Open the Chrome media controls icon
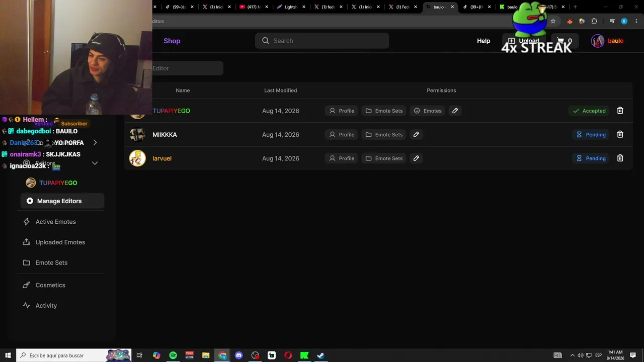The height and width of the screenshot is (362, 644). [x=612, y=21]
